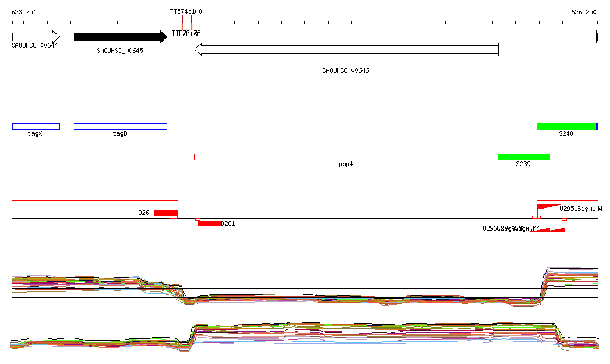Select the U295.SigA.M4 red upshift triangle

[x=548, y=208]
